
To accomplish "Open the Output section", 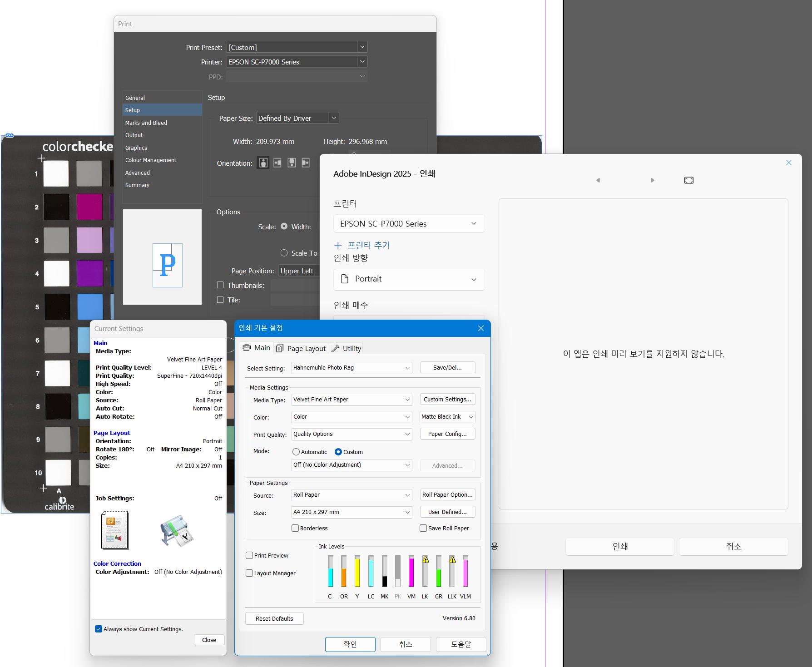I will coord(162,135).
